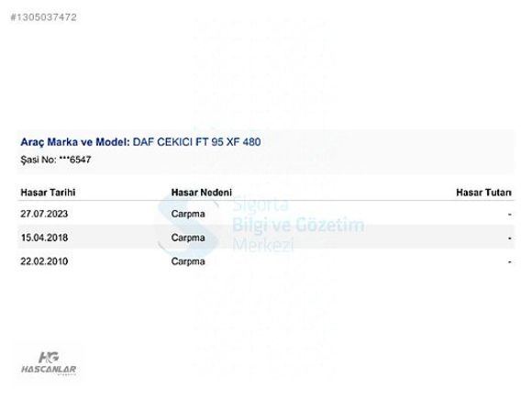The image size is (532, 399).
Task: Click the Gözetim word in the watermark
Action: point(330,225)
